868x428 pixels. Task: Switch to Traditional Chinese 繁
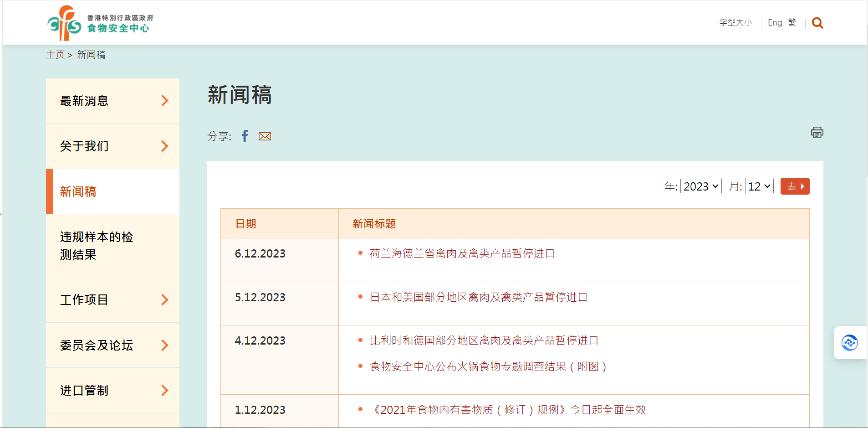[792, 22]
